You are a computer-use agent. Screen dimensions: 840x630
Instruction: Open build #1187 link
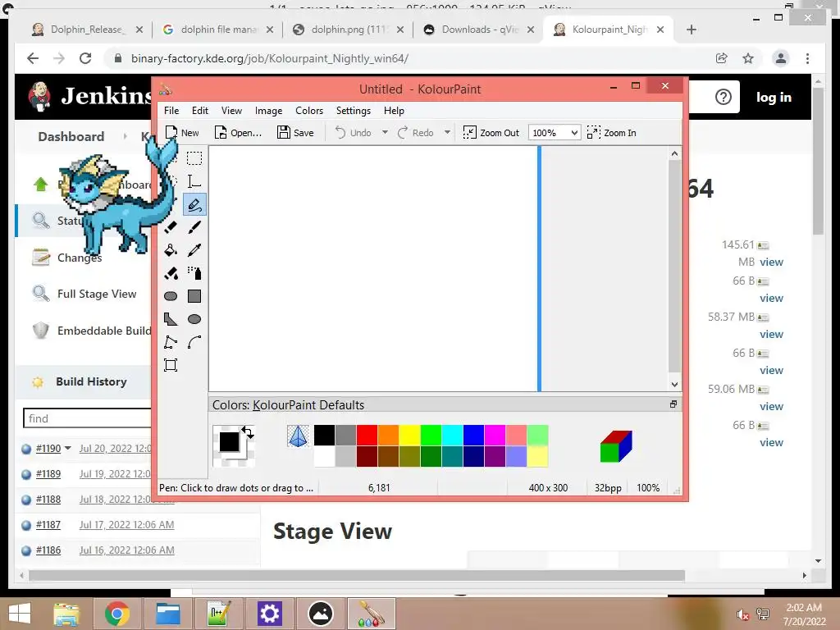click(x=48, y=524)
